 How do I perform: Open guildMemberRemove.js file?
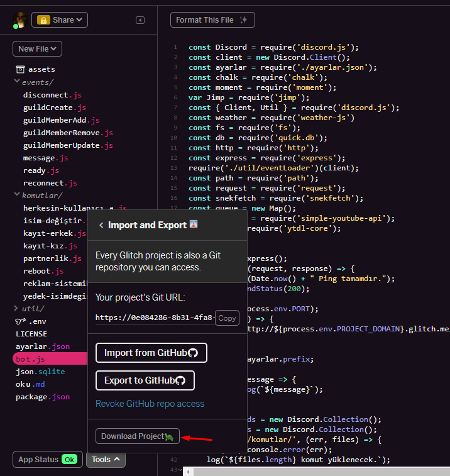[x=68, y=133]
